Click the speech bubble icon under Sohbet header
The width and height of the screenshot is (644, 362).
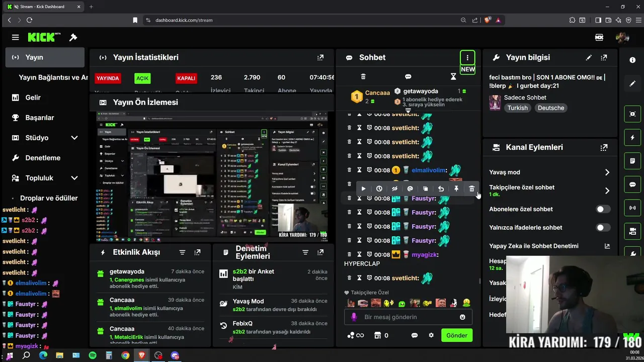coord(408,76)
